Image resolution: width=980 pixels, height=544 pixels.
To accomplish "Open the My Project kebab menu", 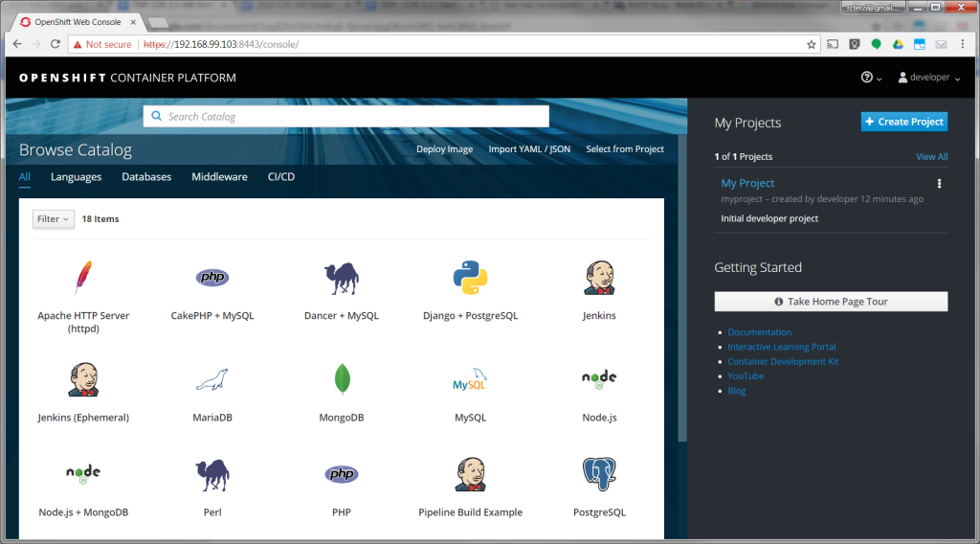I will [939, 184].
